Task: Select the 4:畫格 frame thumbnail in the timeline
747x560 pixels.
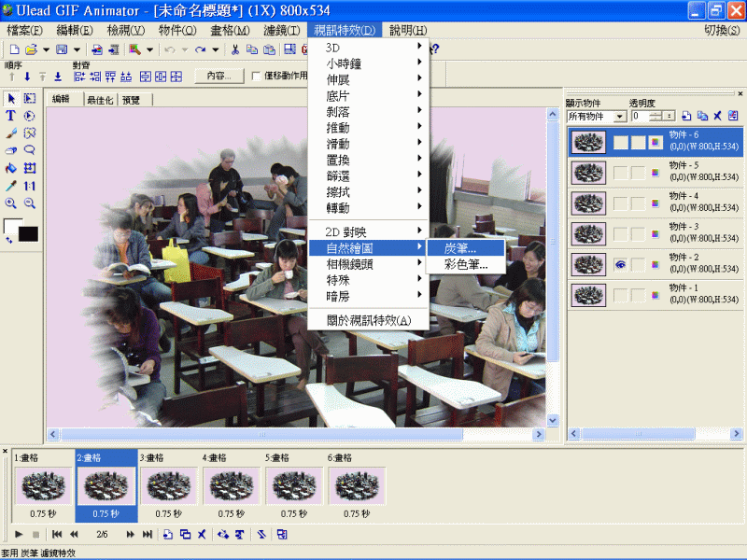Action: (x=232, y=485)
